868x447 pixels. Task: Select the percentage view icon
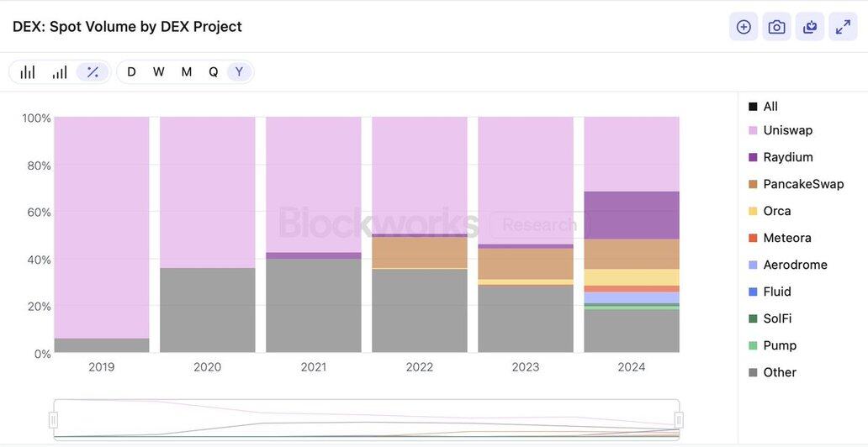tap(93, 72)
